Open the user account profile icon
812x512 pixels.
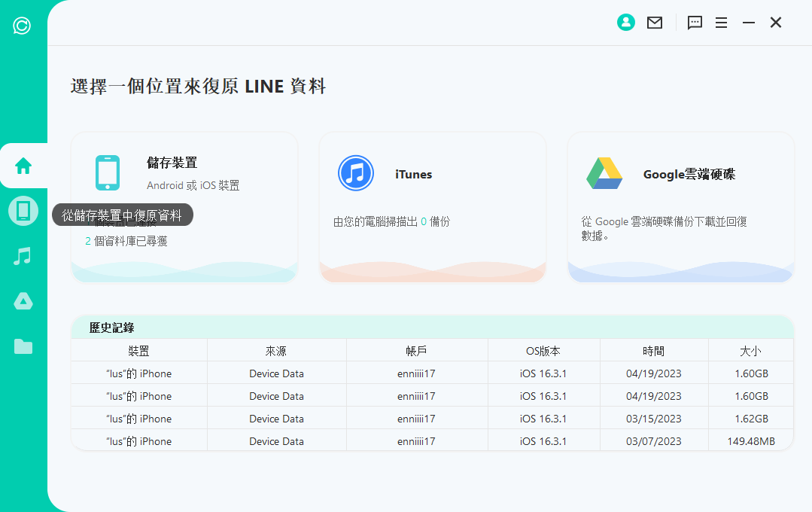(x=626, y=23)
